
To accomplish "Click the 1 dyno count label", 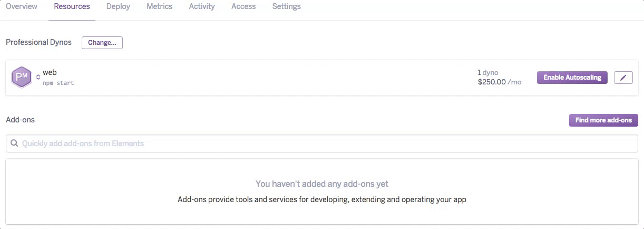I will pyautogui.click(x=487, y=72).
